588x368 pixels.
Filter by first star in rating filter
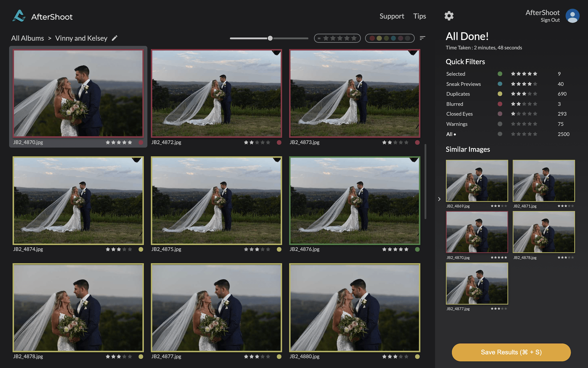326,38
